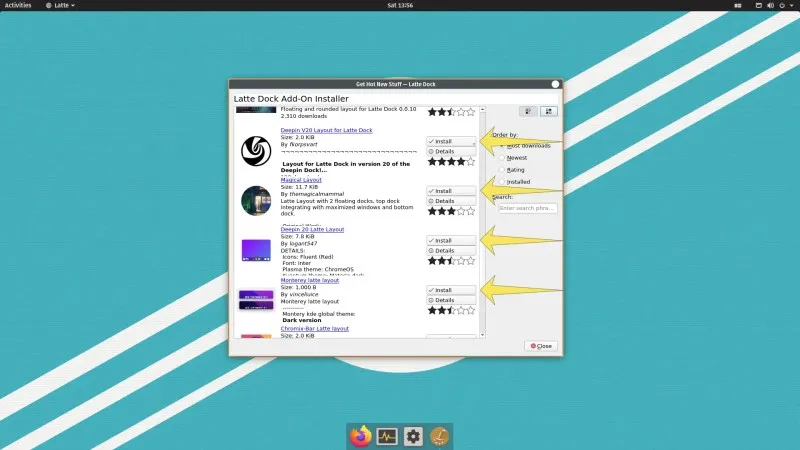This screenshot has width=800, height=450.
Task: Click the Latte Dock icon in dock
Action: (x=440, y=436)
